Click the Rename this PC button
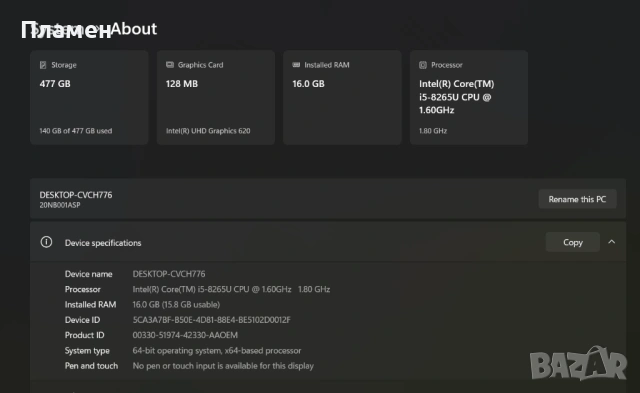The image size is (640, 393). 577,199
